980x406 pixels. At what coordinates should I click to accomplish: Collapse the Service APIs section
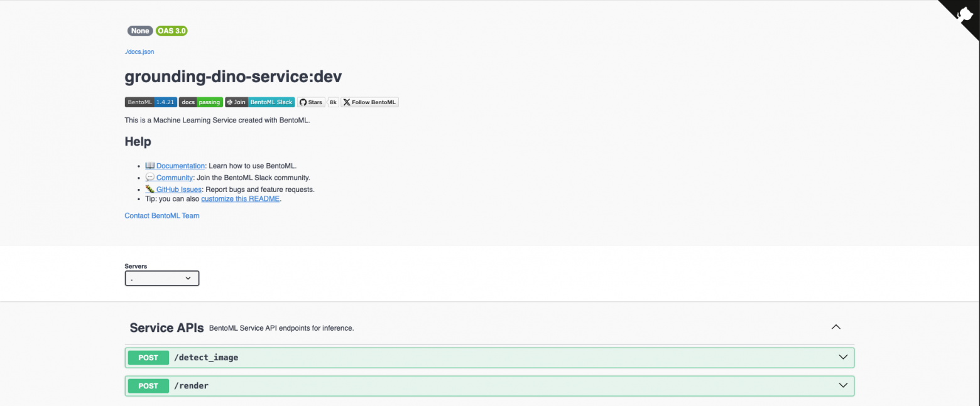tap(836, 326)
